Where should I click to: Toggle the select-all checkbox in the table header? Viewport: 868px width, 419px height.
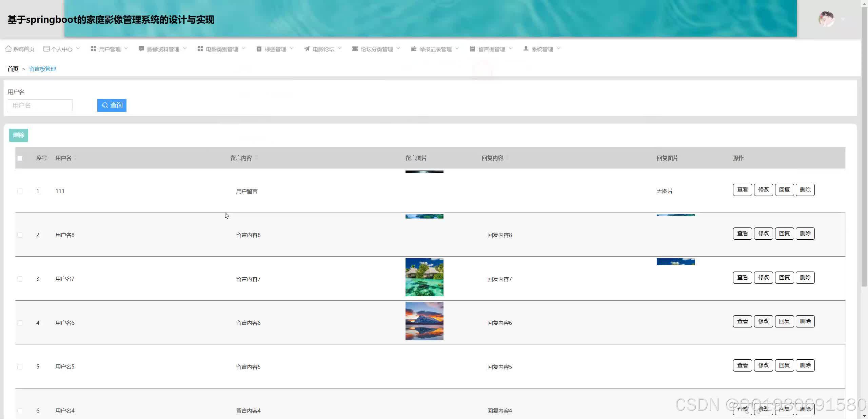pos(20,158)
